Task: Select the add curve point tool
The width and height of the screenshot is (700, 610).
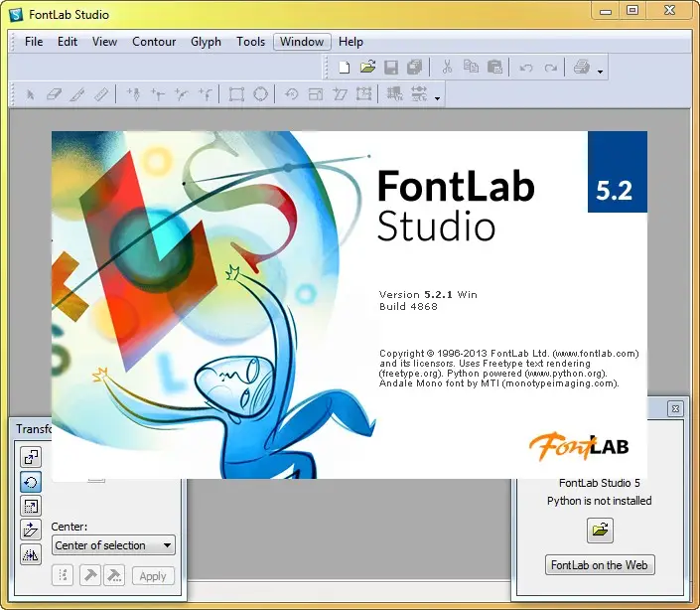Action: click(x=182, y=94)
